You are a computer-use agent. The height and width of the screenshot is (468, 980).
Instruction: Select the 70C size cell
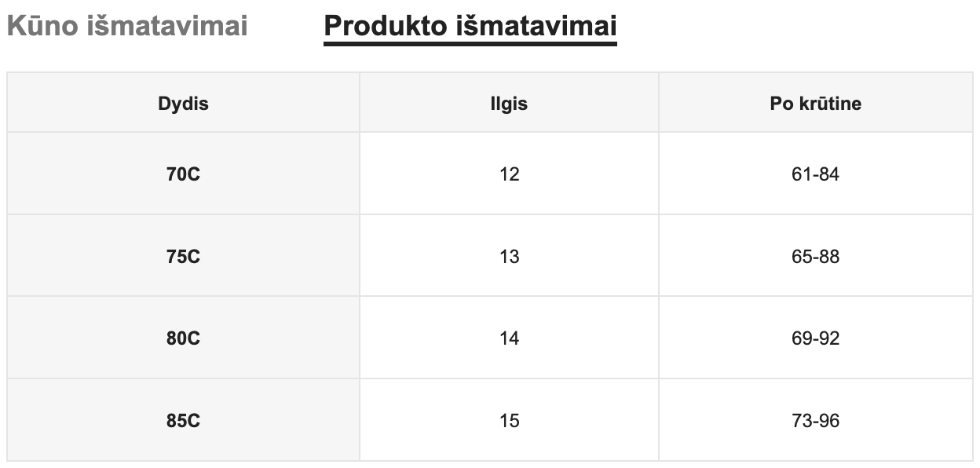coord(183,174)
